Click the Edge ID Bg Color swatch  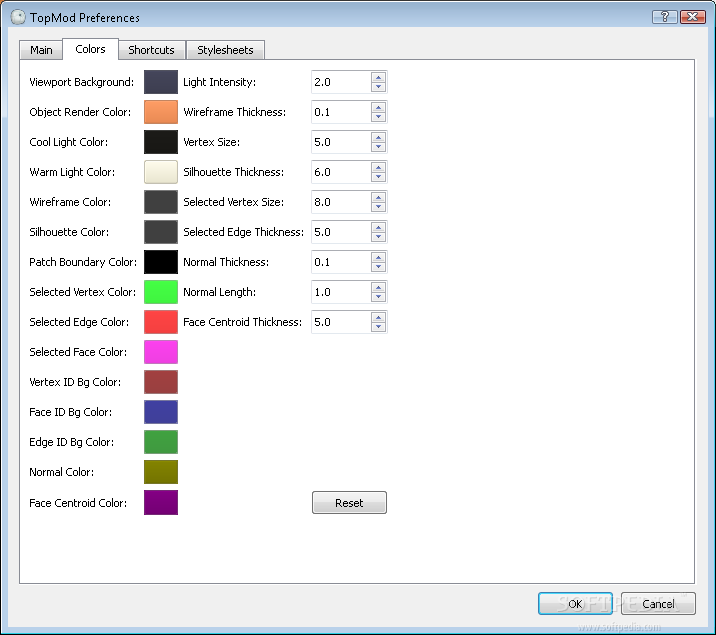[161, 442]
